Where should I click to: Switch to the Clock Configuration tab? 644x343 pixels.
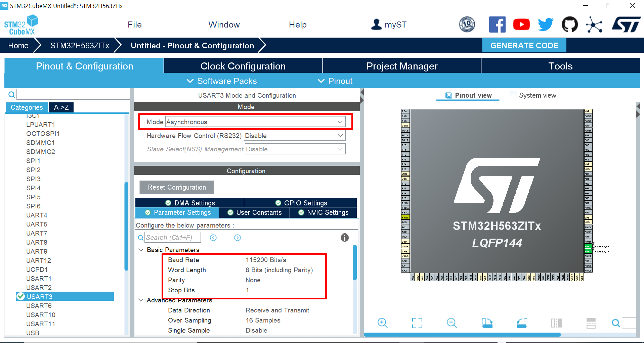coord(243,66)
